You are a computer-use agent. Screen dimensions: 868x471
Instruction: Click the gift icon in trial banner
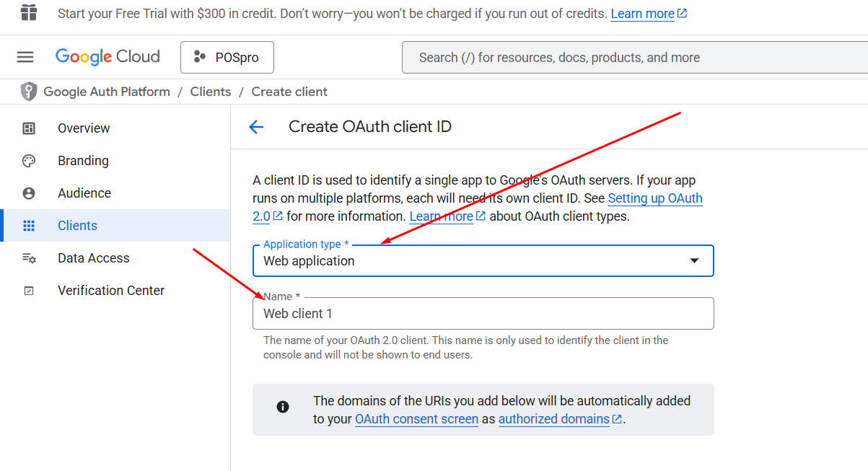[29, 13]
